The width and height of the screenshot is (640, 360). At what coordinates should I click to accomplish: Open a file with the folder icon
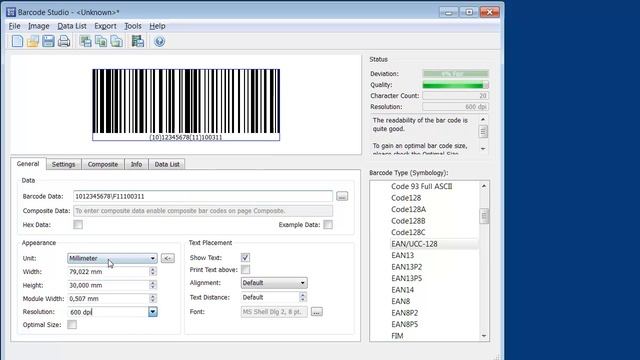pyautogui.click(x=33, y=41)
